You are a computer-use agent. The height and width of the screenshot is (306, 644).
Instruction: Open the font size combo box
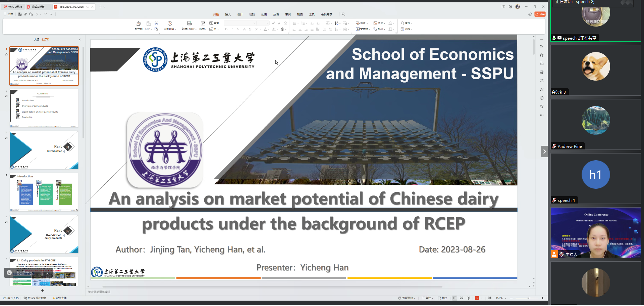(263, 23)
